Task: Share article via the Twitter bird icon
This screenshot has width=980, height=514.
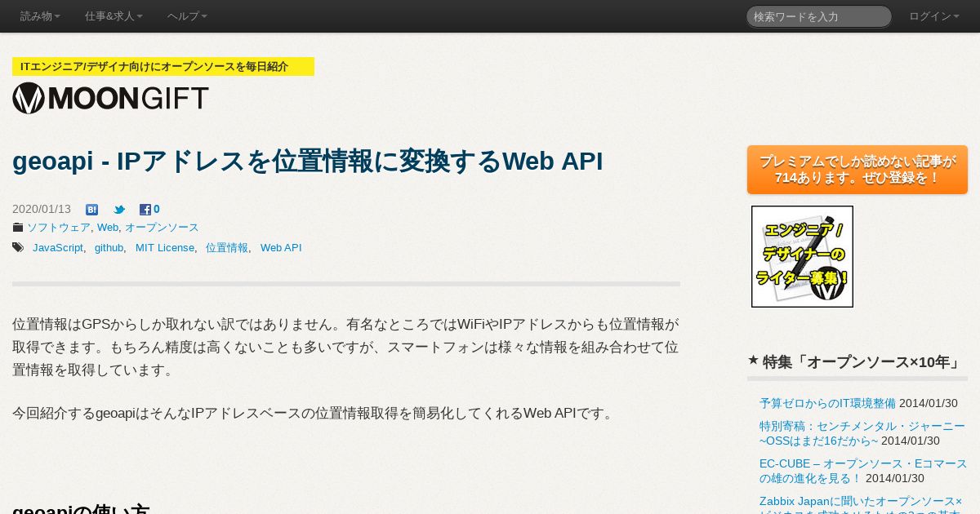Action: [119, 210]
